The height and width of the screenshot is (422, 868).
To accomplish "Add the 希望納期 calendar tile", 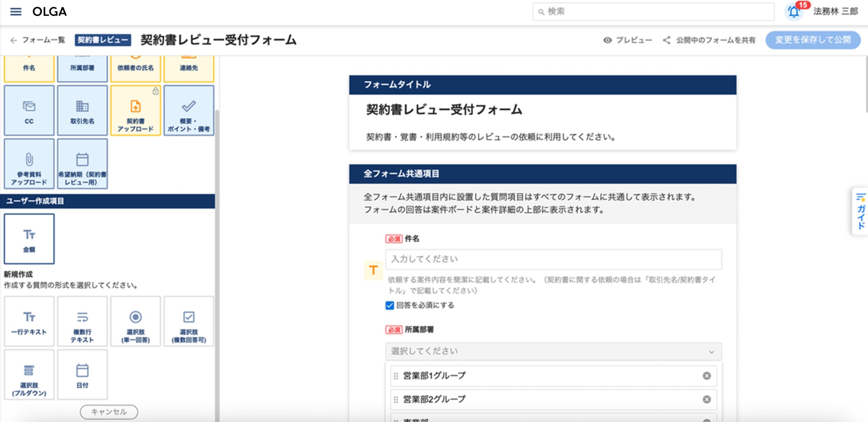I will pos(82,164).
